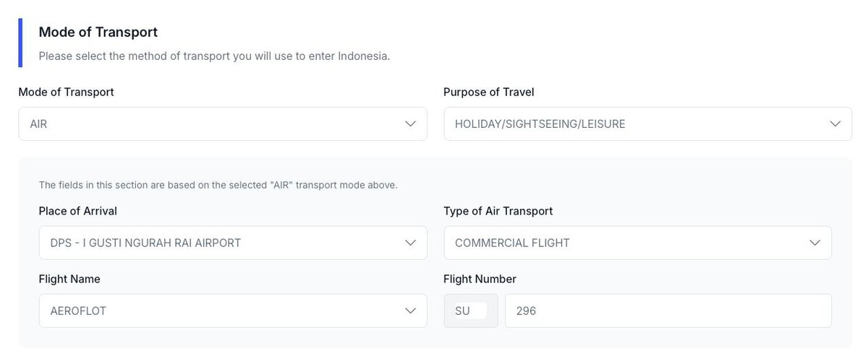Click the chevron icon in the DPS airport field
The height and width of the screenshot is (359, 868).
[x=411, y=243]
